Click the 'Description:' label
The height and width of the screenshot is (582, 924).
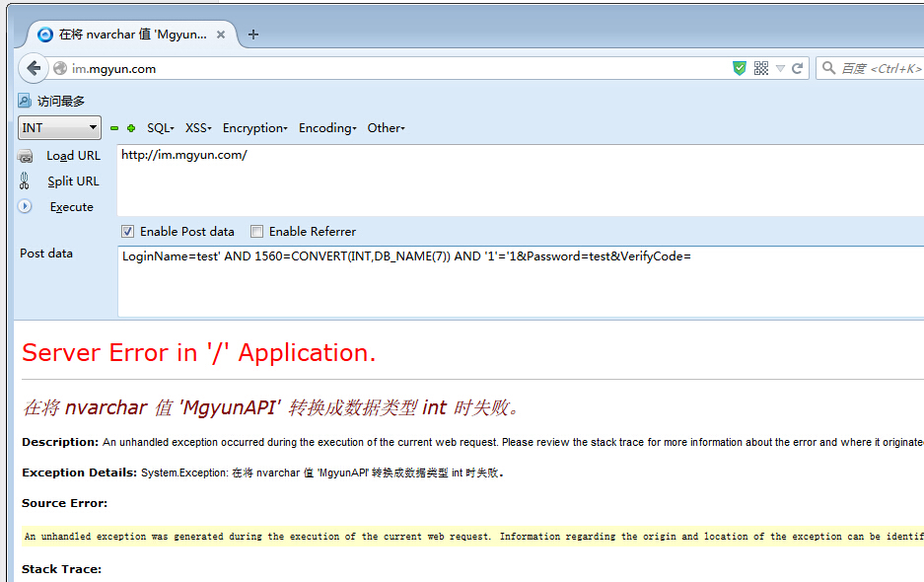point(60,442)
